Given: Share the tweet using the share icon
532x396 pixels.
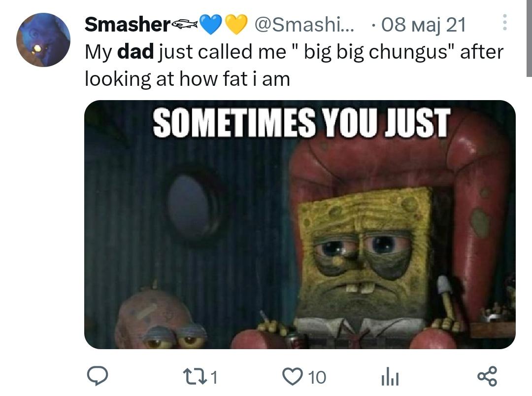Looking at the screenshot, I should (487, 377).
